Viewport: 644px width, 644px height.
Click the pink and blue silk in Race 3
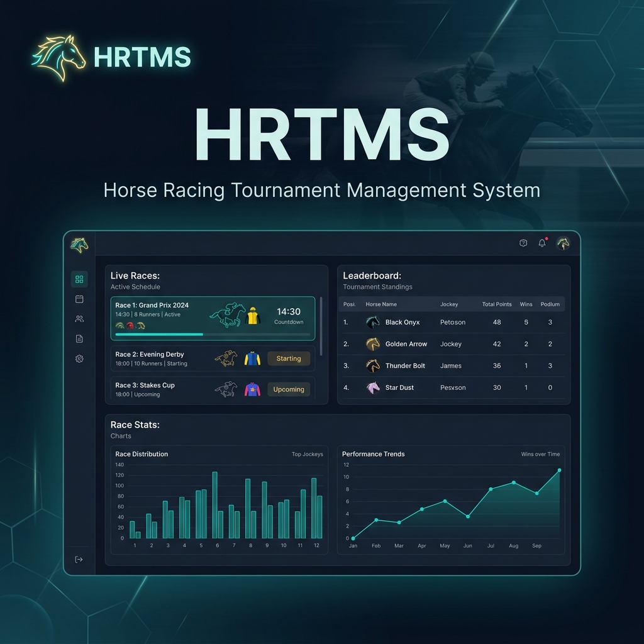[x=252, y=389]
